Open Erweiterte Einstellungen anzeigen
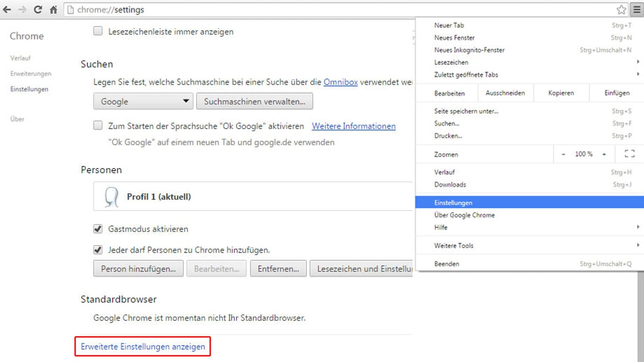The width and height of the screenshot is (644, 362). point(142,346)
